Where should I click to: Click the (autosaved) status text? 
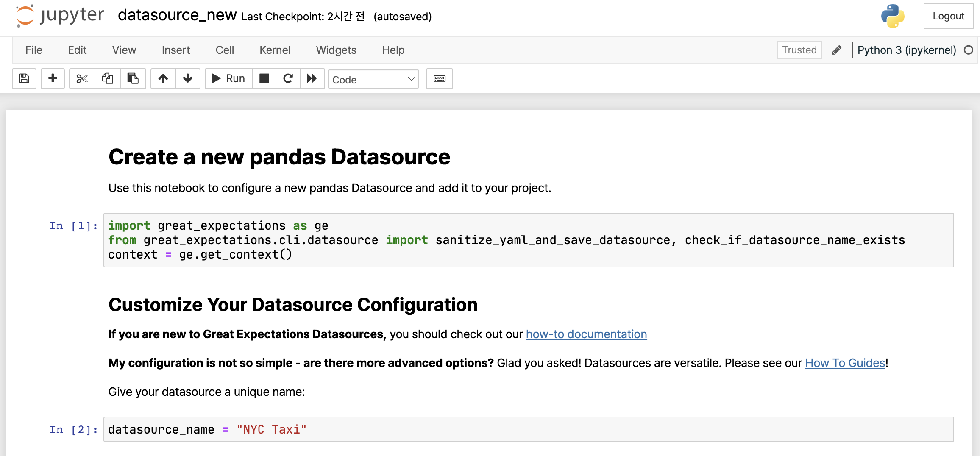click(403, 17)
